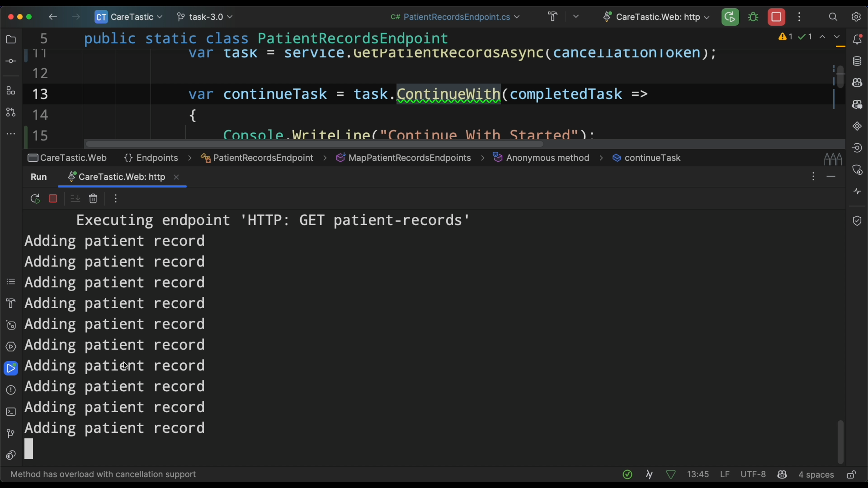The width and height of the screenshot is (868, 488).
Task: Toggle the Run tool window button in the sidebar
Action: (x=11, y=368)
